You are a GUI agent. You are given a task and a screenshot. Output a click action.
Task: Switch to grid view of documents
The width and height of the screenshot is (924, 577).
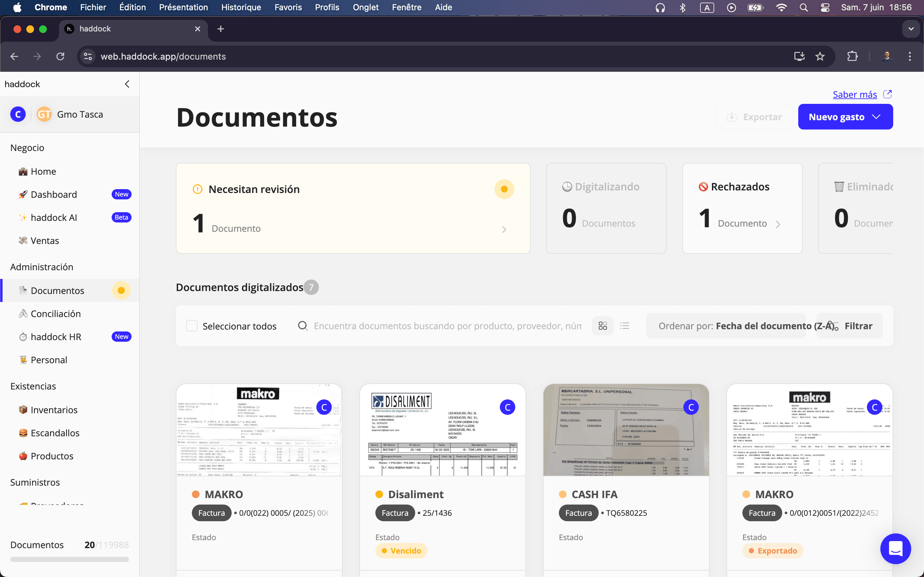coord(603,325)
